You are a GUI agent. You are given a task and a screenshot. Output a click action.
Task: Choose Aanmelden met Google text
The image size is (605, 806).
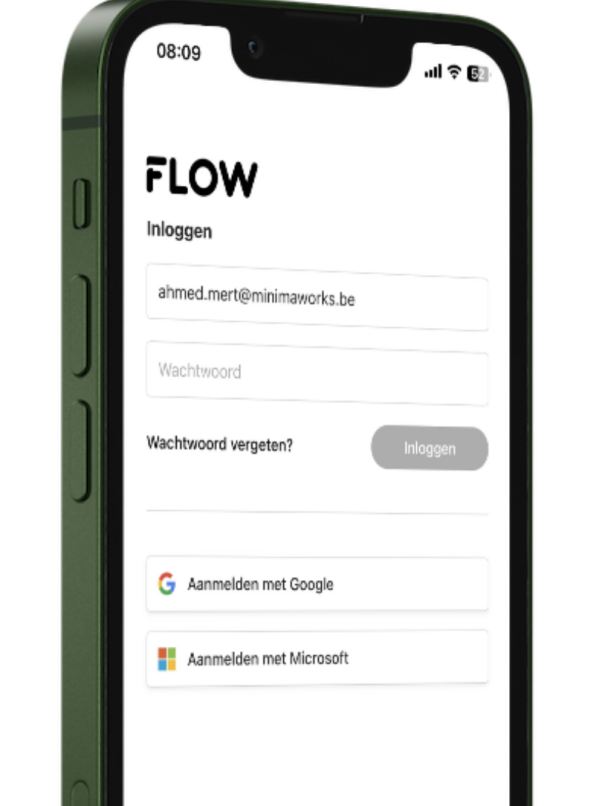pyautogui.click(x=260, y=584)
